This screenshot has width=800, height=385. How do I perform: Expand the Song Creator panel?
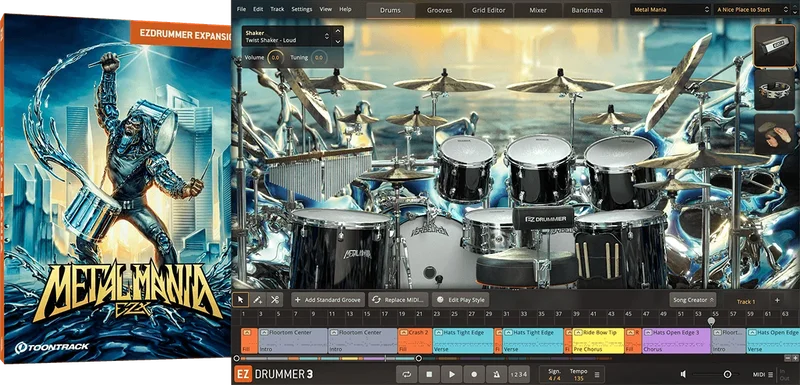[x=693, y=300]
